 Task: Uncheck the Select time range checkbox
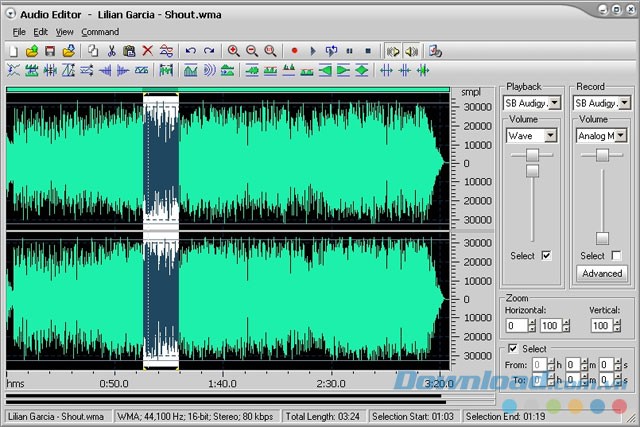(514, 348)
